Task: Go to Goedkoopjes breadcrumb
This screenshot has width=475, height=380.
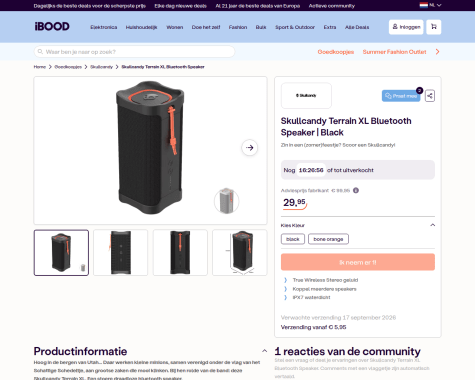Action: point(68,67)
